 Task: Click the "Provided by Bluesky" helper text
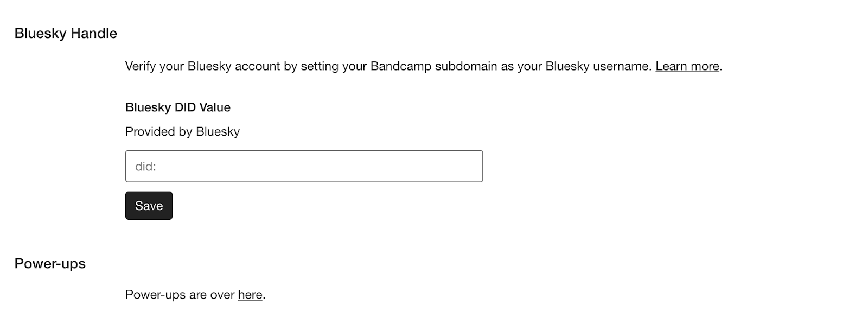click(x=182, y=132)
